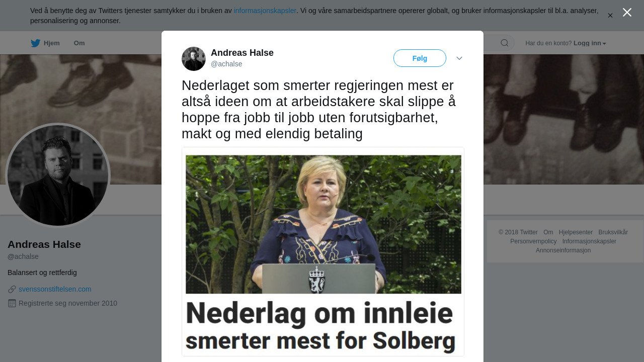Click the Twitter bird Hjem icon
This screenshot has height=362, width=644.
(x=35, y=43)
